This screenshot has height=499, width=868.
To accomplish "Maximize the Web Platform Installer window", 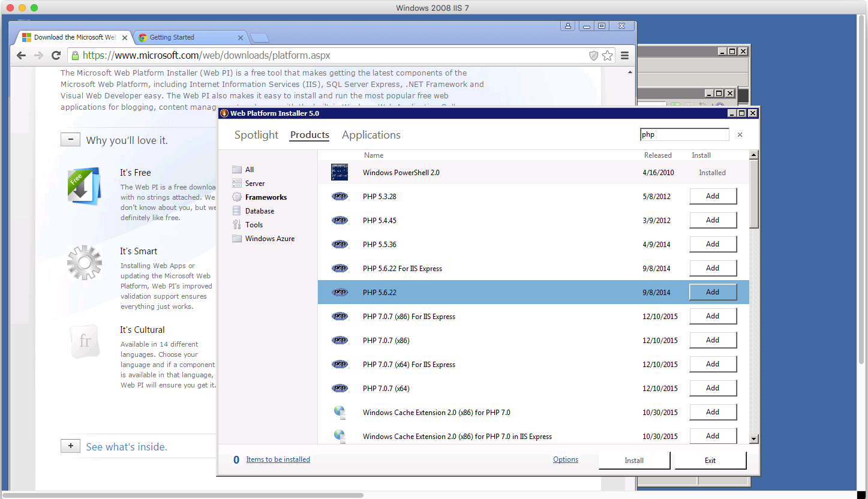I will [x=742, y=113].
